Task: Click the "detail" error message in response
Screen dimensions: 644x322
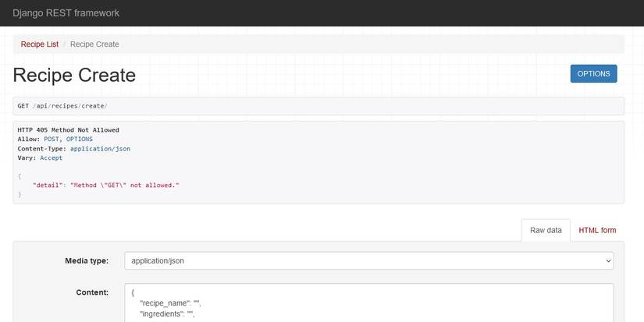Action: point(106,185)
